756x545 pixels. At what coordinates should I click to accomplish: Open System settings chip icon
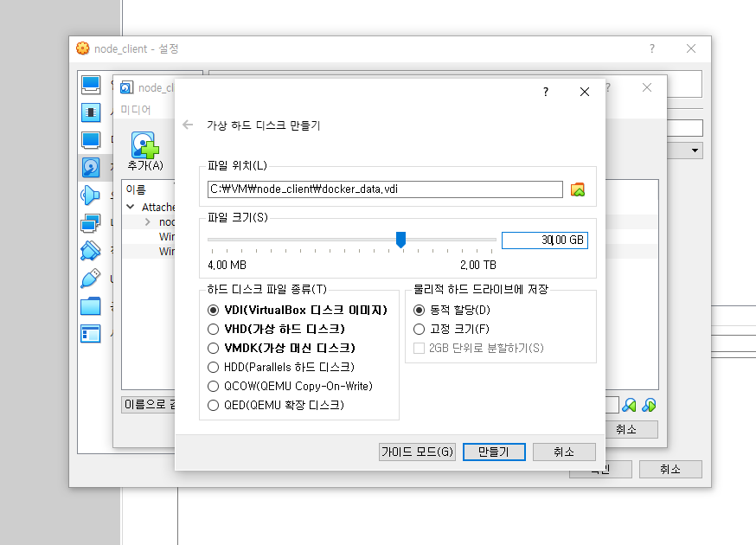91,112
